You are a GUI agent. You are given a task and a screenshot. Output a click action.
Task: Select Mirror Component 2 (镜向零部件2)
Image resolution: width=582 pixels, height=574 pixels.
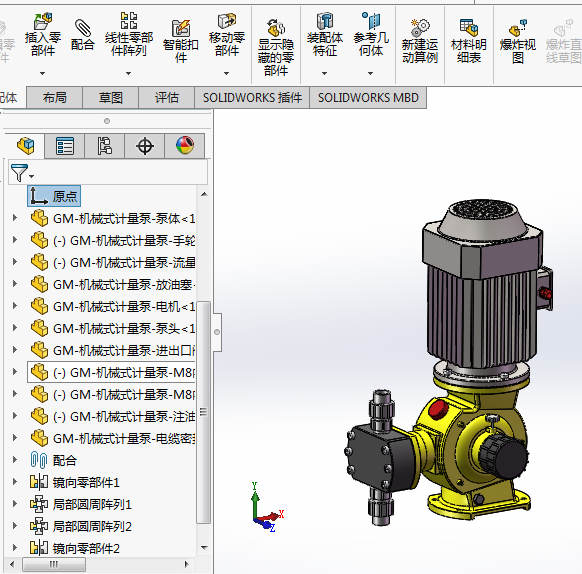pyautogui.click(x=75, y=548)
